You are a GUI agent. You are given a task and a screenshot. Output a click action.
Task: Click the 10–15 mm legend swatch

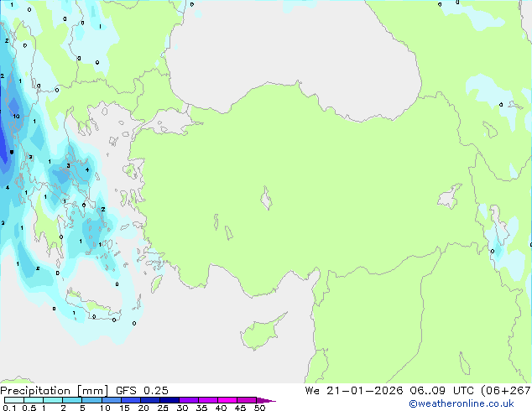point(111,400)
